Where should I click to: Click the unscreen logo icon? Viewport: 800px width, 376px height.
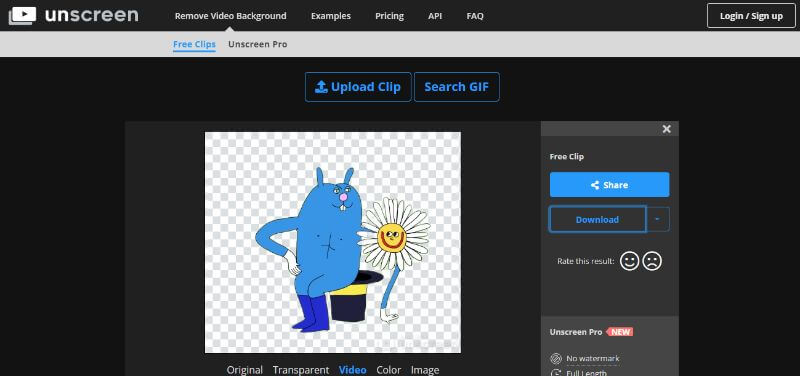tap(22, 15)
